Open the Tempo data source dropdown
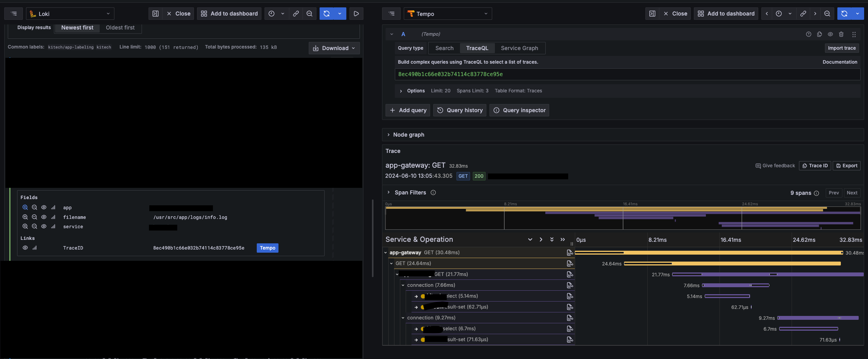The height and width of the screenshot is (359, 868). point(448,14)
